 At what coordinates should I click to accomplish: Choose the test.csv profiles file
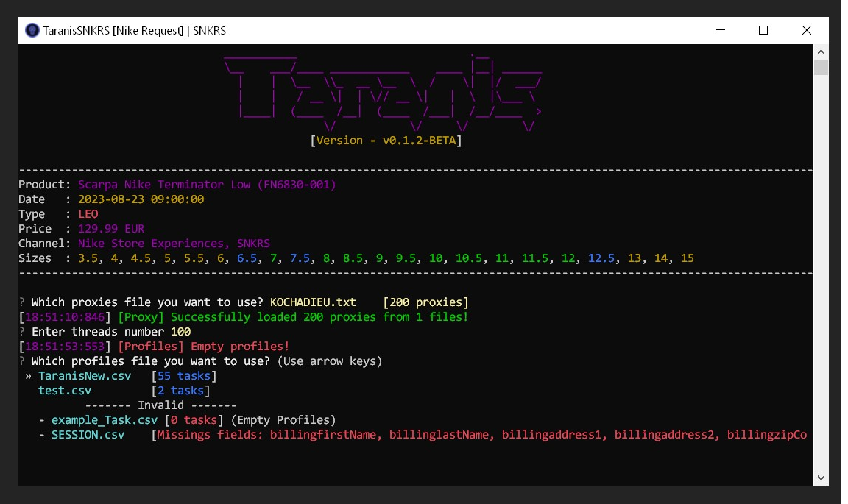65,391
